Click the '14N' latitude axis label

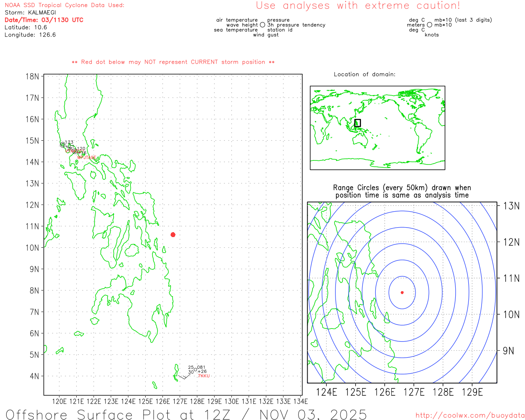tap(32, 162)
